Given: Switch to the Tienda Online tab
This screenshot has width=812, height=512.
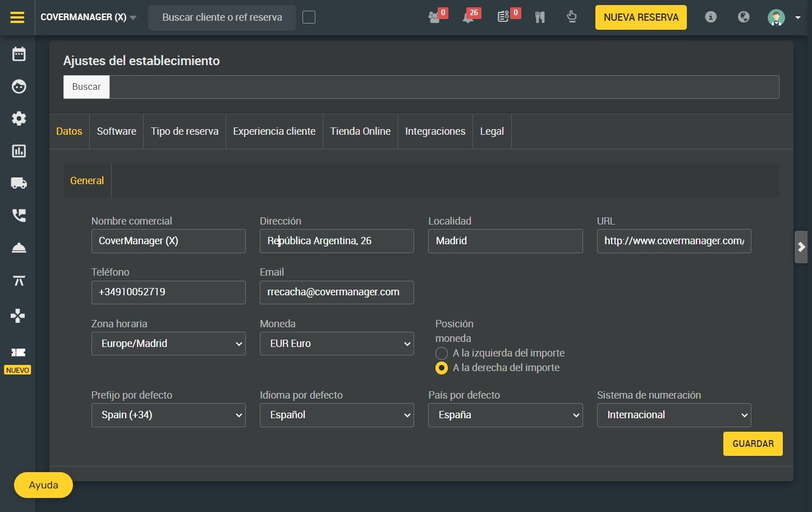Looking at the screenshot, I should (x=360, y=131).
